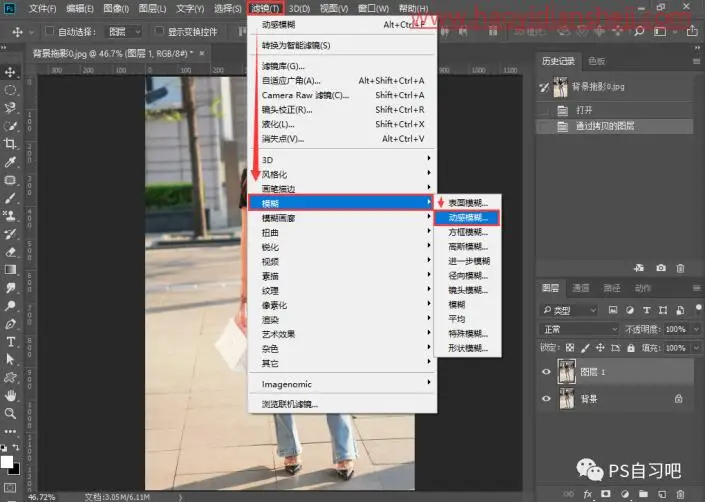The height and width of the screenshot is (502, 705).
Task: Select the Path Selection arrow tool
Action: pyautogui.click(x=10, y=360)
